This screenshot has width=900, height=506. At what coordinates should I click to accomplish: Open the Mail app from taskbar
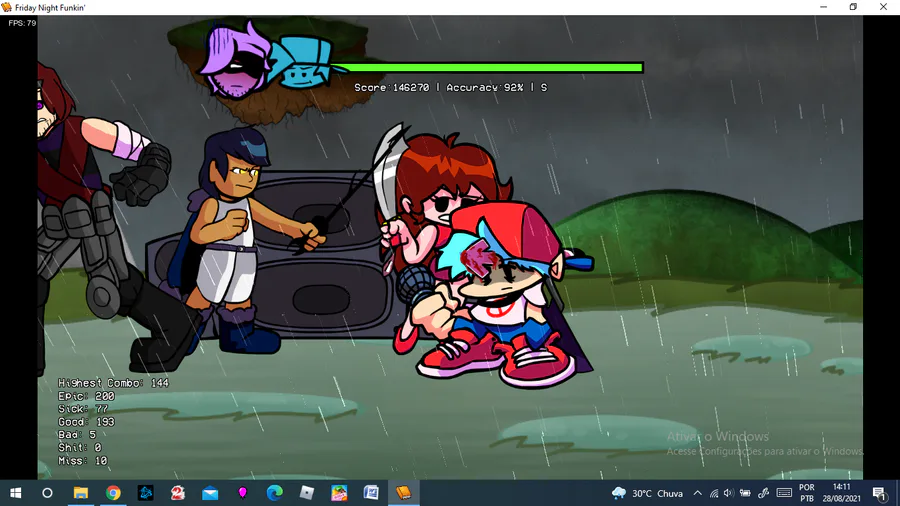pos(210,493)
